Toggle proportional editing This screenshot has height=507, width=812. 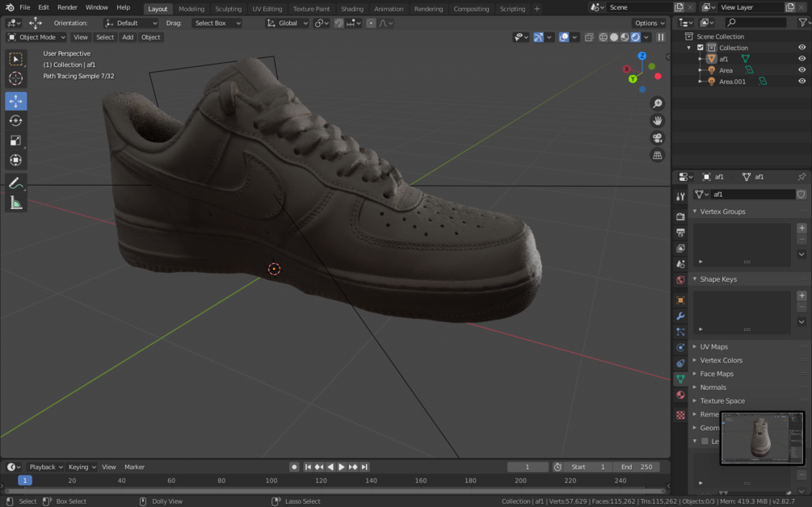coord(371,23)
